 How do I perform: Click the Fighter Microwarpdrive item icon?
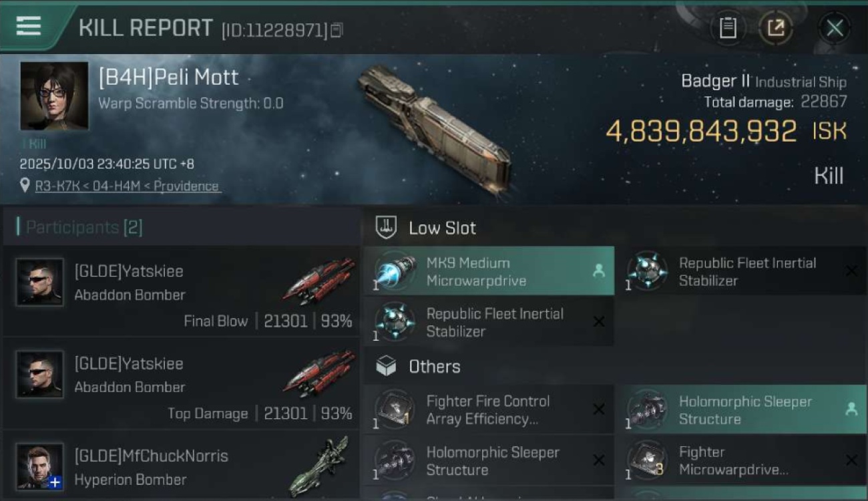coord(646,460)
